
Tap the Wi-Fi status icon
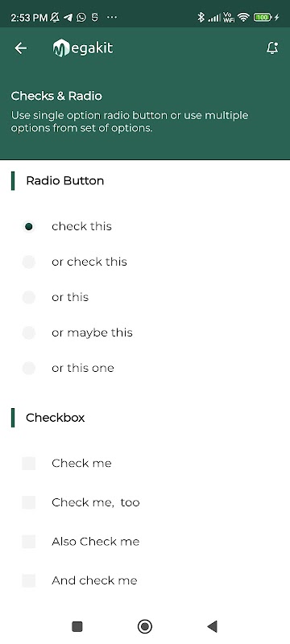click(243, 17)
